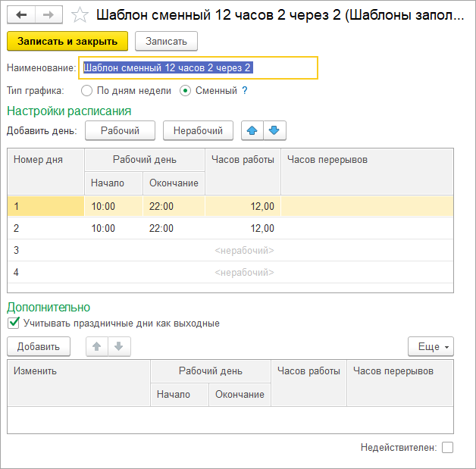Click Часов работы header in additional table
This screenshot has width=476, height=469.
click(308, 383)
